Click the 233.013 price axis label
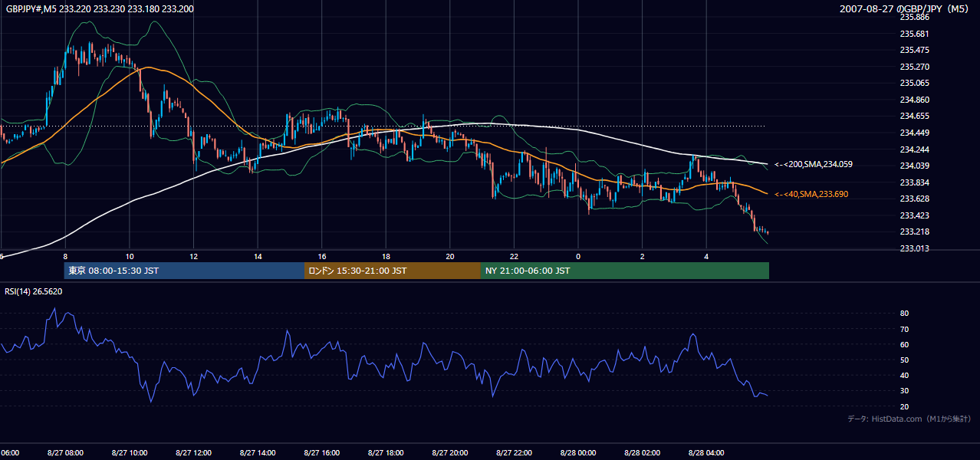Viewport: 980px width, 460px height. pos(914,248)
